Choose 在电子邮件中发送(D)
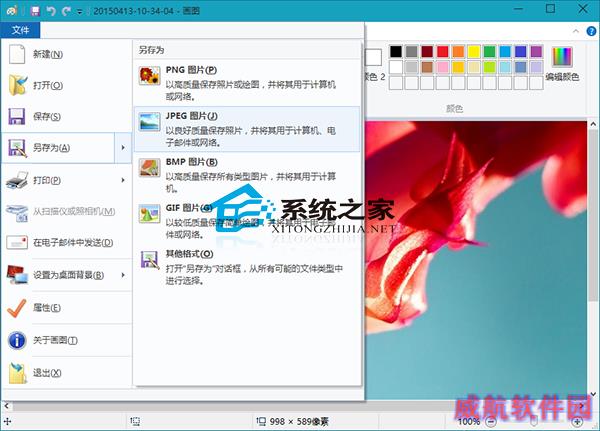This screenshot has width=600, height=431. (66, 243)
